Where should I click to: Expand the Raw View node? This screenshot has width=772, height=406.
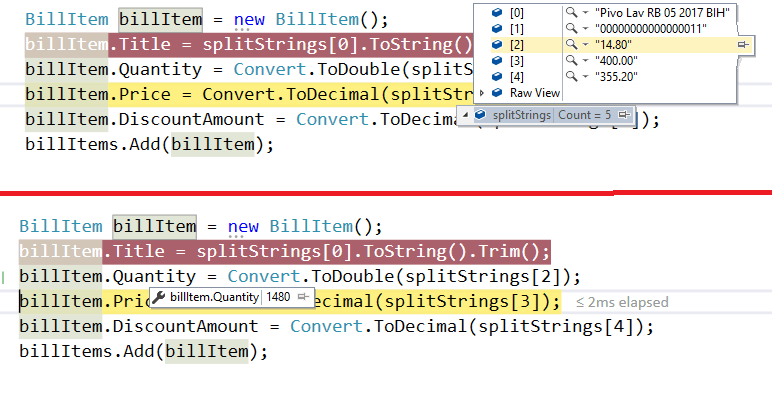coord(484,93)
